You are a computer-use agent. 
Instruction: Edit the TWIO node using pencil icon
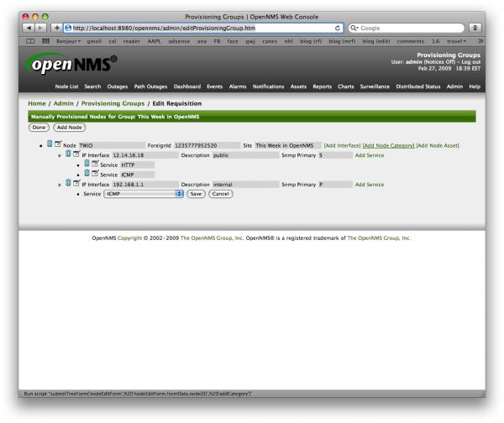[x=58, y=144]
